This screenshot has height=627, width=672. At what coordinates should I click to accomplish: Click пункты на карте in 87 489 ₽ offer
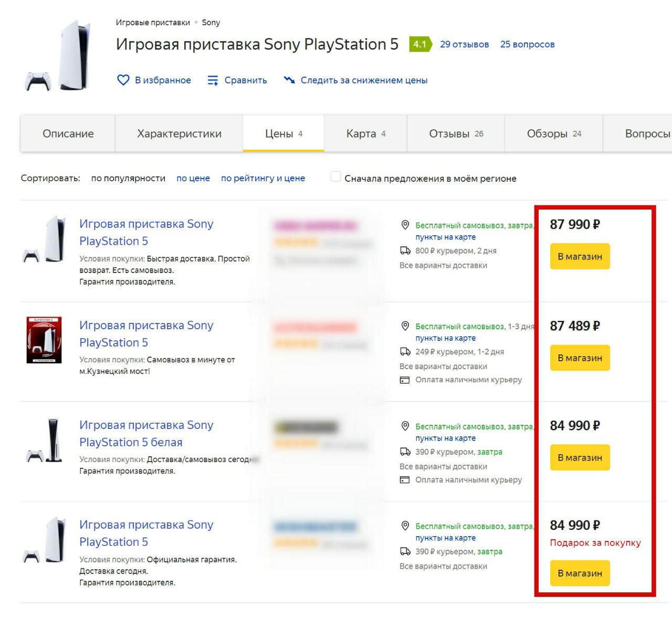pyautogui.click(x=446, y=338)
